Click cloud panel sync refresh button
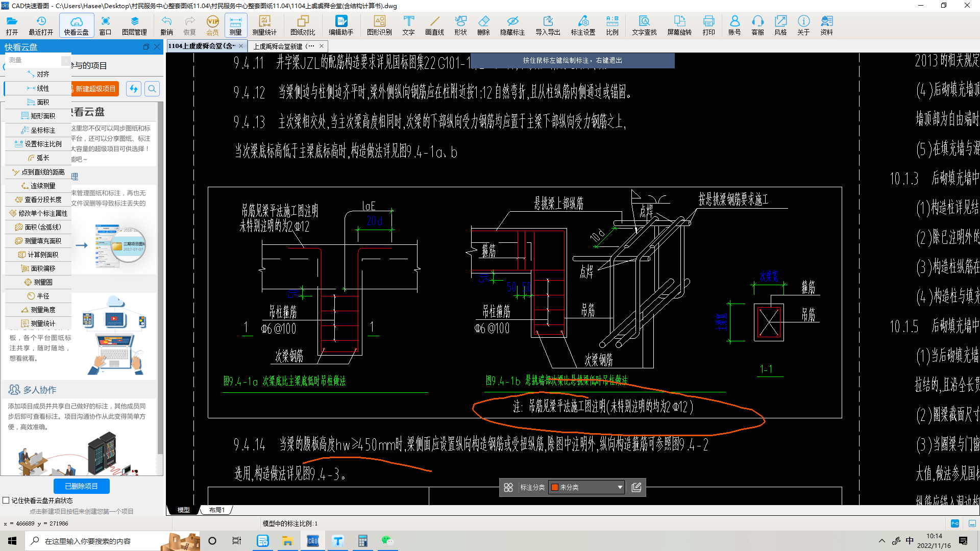Viewport: 980px width, 551px height. [x=134, y=89]
